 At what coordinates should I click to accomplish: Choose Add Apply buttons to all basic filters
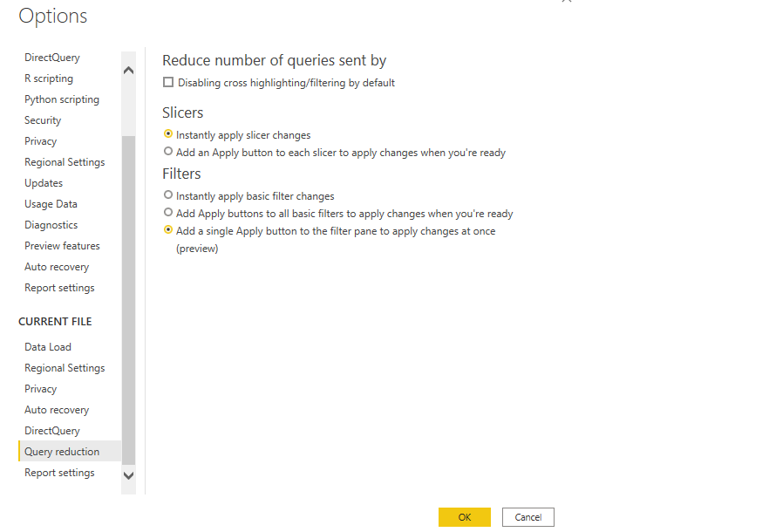coord(168,213)
